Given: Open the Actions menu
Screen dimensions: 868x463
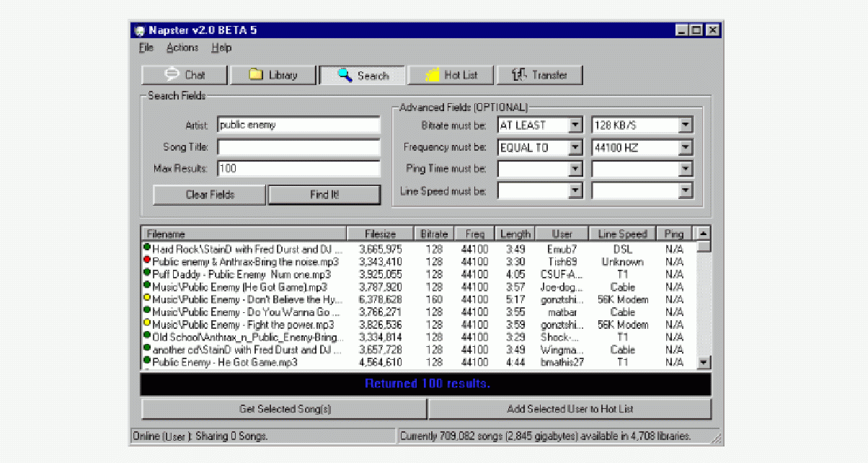Looking at the screenshot, I should click(182, 48).
